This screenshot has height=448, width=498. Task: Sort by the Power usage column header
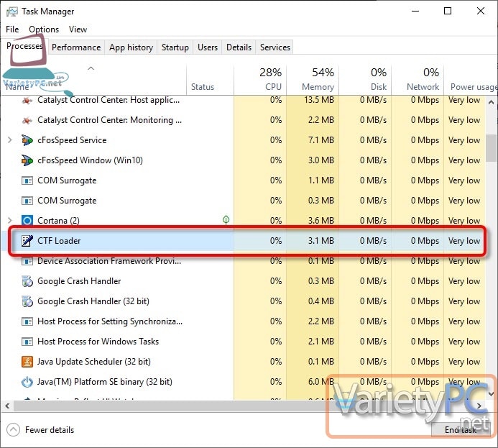click(x=471, y=79)
